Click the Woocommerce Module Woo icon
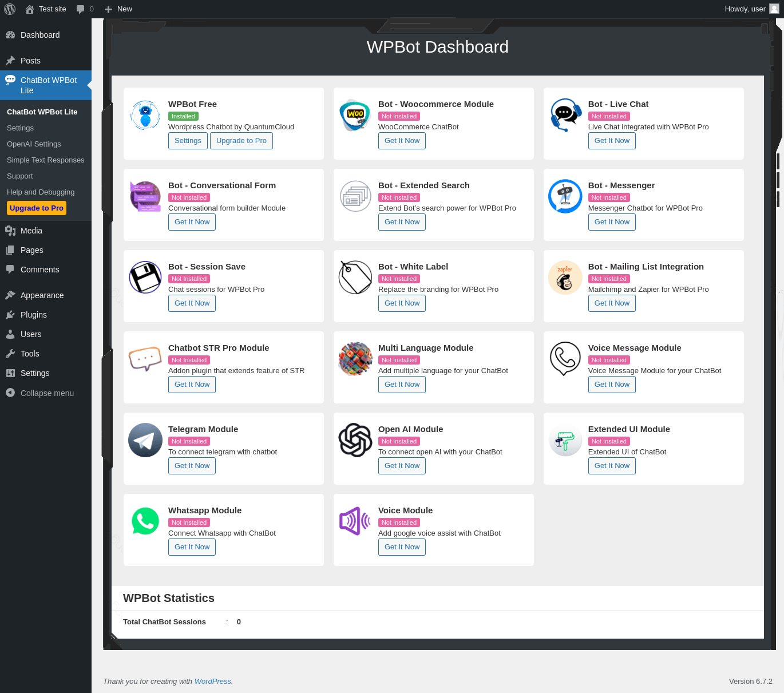 (x=355, y=115)
